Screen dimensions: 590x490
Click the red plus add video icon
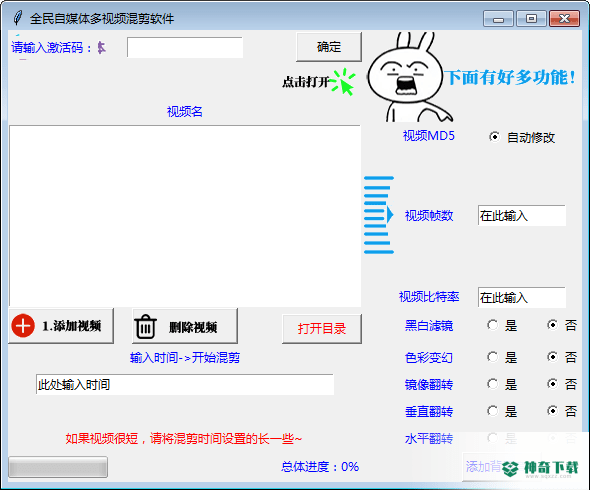[x=23, y=326]
